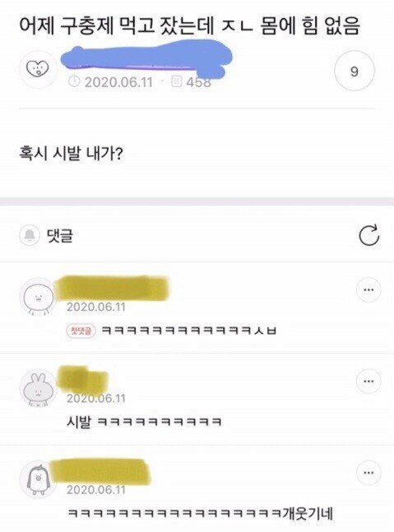Viewport: 394px width, 532px height.
Task: Tap the post body text 혹시 시발 내가?
Action: 71,154
